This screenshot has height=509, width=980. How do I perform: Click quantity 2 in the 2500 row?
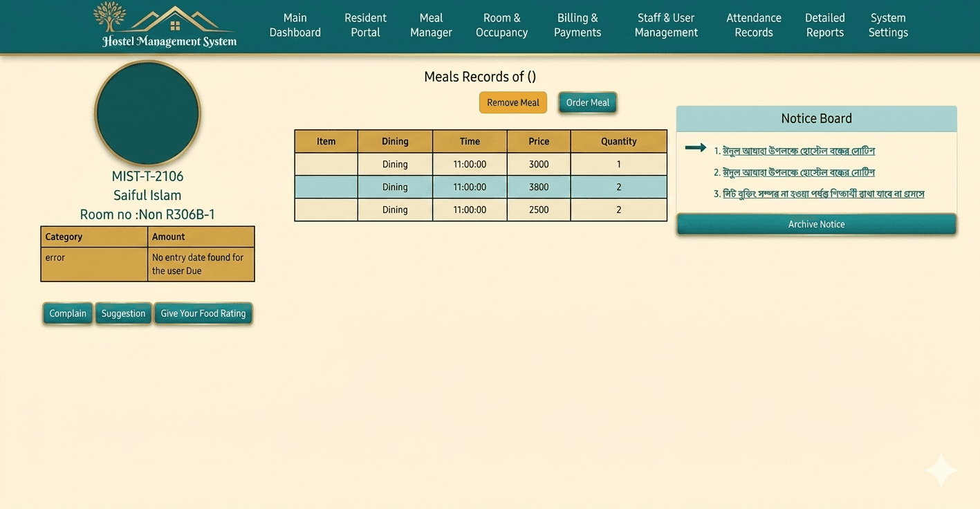[619, 210]
